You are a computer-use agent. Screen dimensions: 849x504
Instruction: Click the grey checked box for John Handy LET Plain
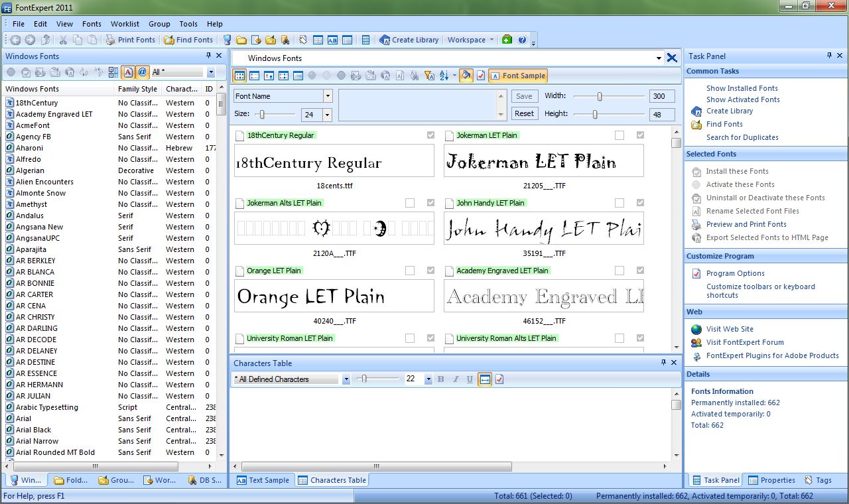[x=640, y=203]
